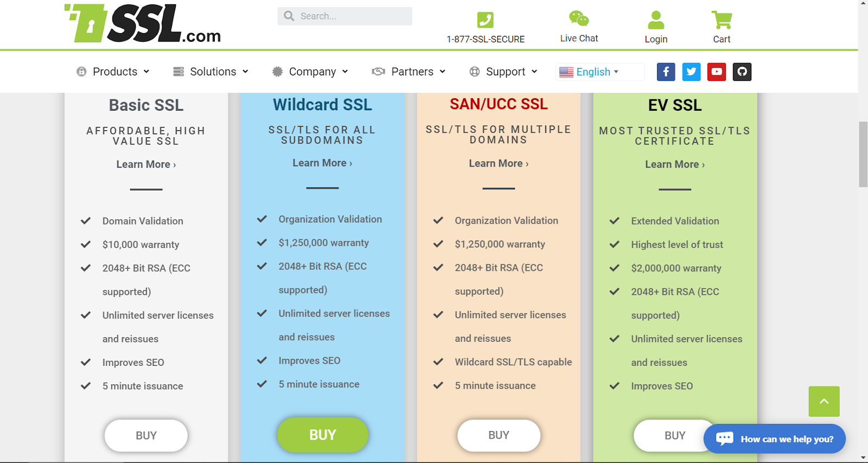
Task: Expand the Support menu chevron
Action: [x=534, y=72]
